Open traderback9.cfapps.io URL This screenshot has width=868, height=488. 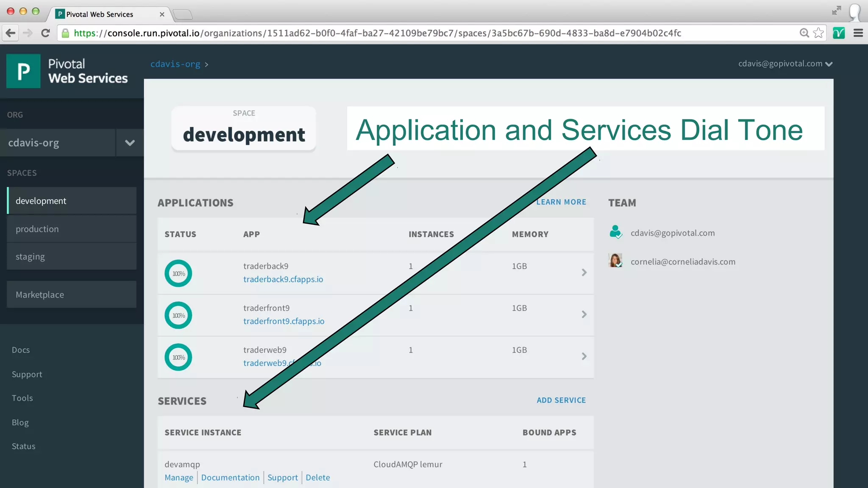[x=283, y=279]
